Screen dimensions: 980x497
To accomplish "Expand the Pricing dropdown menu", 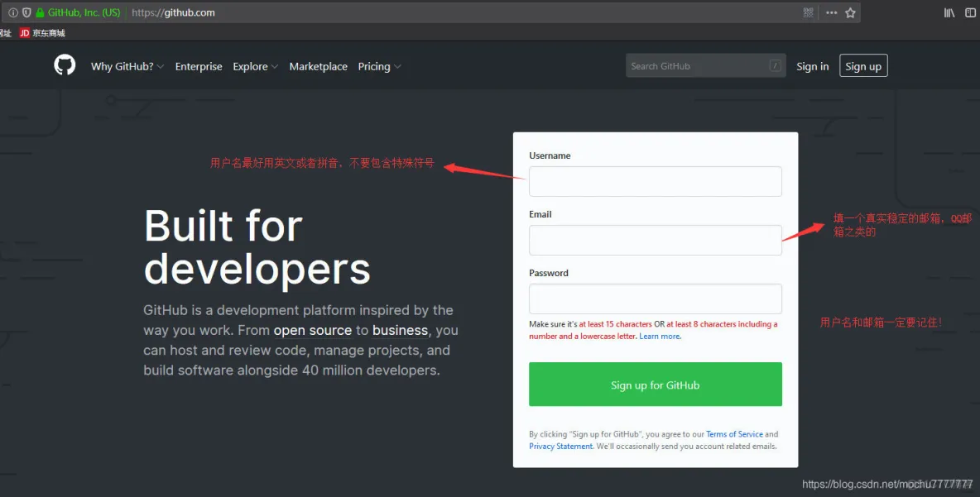I will (379, 66).
